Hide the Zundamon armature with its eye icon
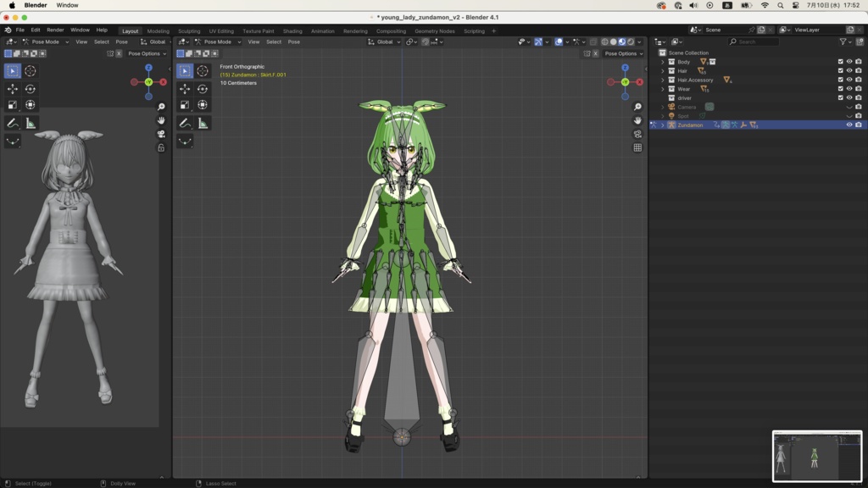868x488 pixels. pyautogui.click(x=849, y=125)
